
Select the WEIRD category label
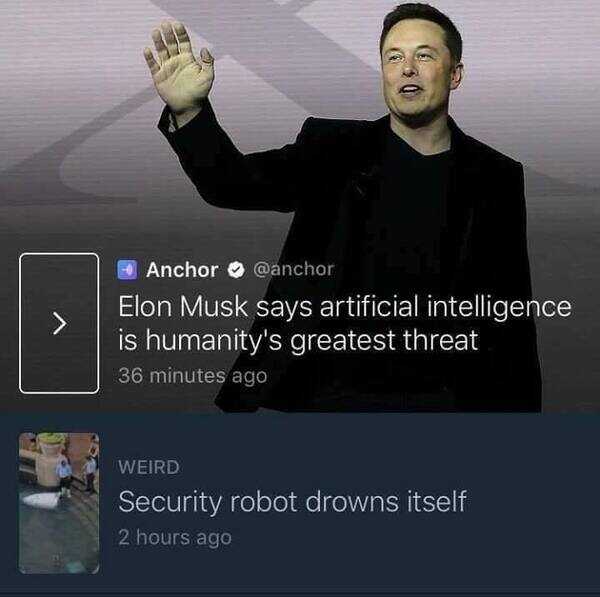(149, 467)
